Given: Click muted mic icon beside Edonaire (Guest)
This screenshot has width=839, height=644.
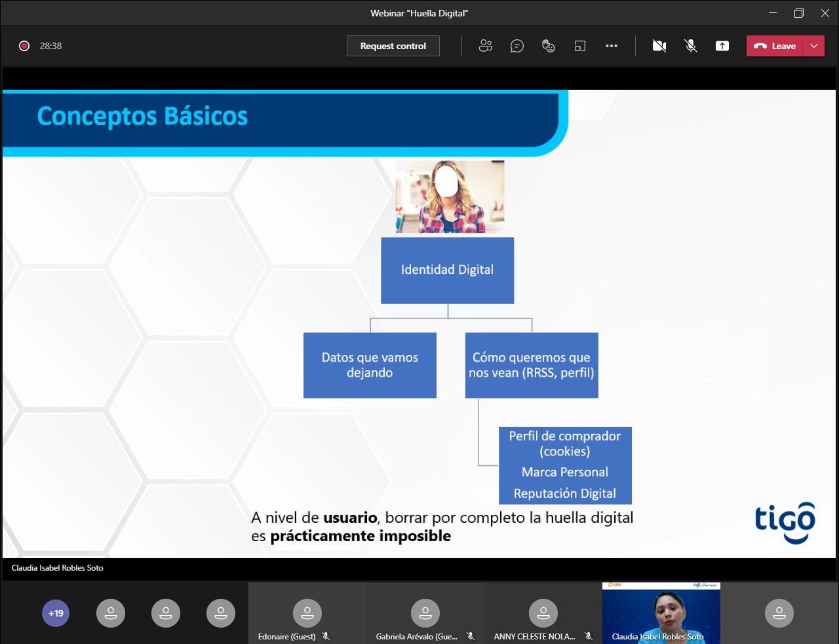Looking at the screenshot, I should pyautogui.click(x=326, y=636).
